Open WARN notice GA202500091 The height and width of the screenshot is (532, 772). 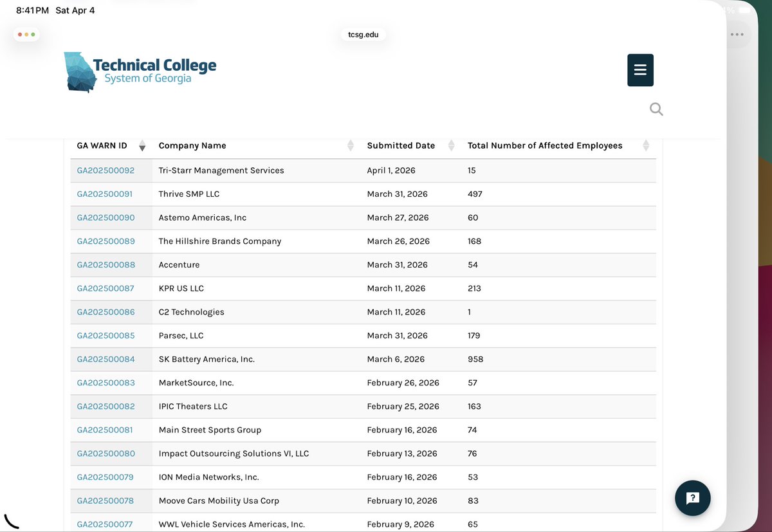pyautogui.click(x=105, y=194)
